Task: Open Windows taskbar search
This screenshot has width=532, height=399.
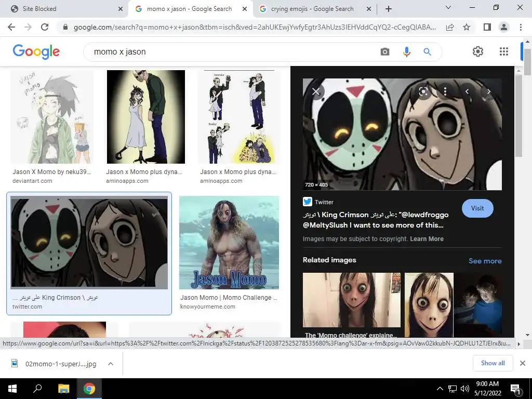Action: point(37,389)
